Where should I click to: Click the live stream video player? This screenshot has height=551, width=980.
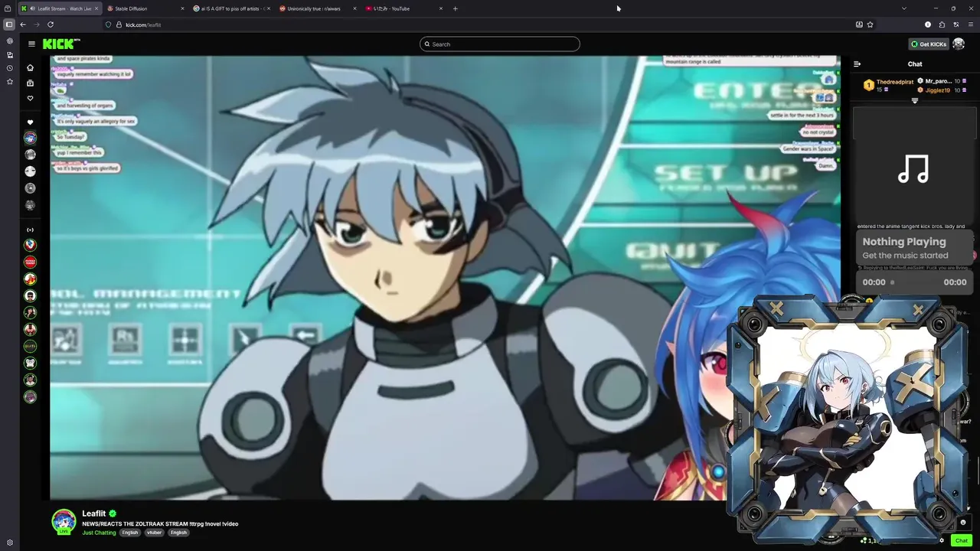[x=445, y=277]
